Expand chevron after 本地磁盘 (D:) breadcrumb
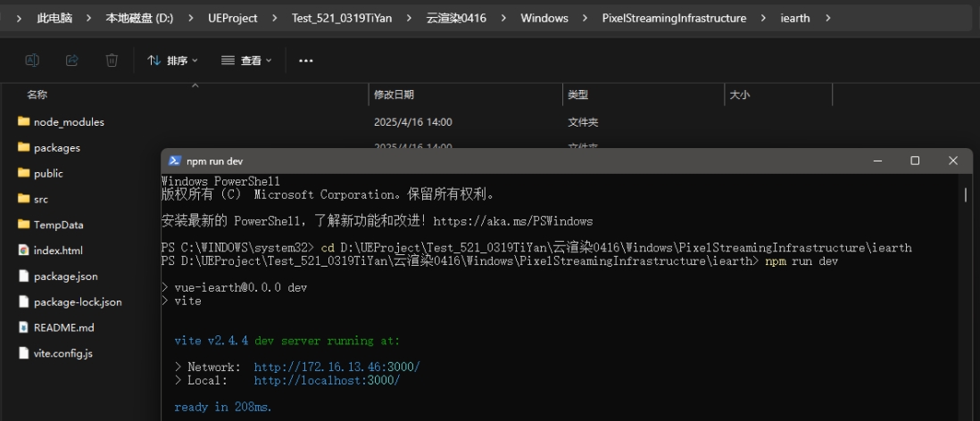The height and width of the screenshot is (421, 980). pos(191,18)
